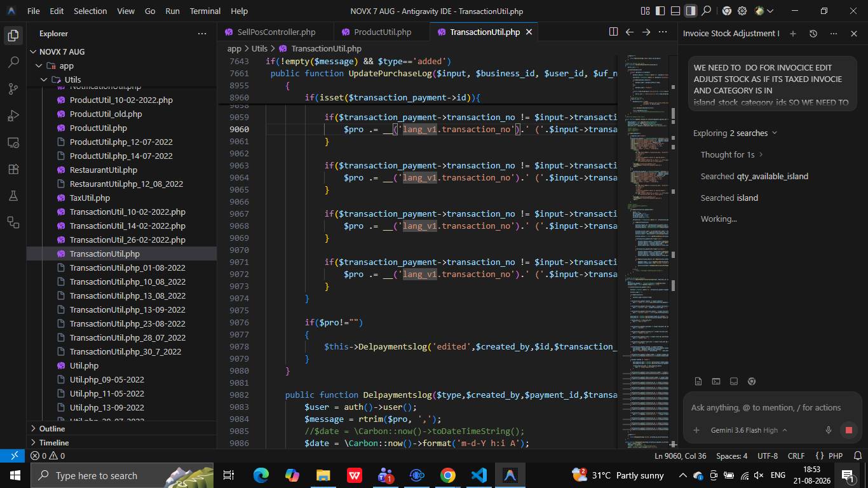868x488 pixels.
Task: Open the Extensions view in activity bar
Action: (x=13, y=169)
